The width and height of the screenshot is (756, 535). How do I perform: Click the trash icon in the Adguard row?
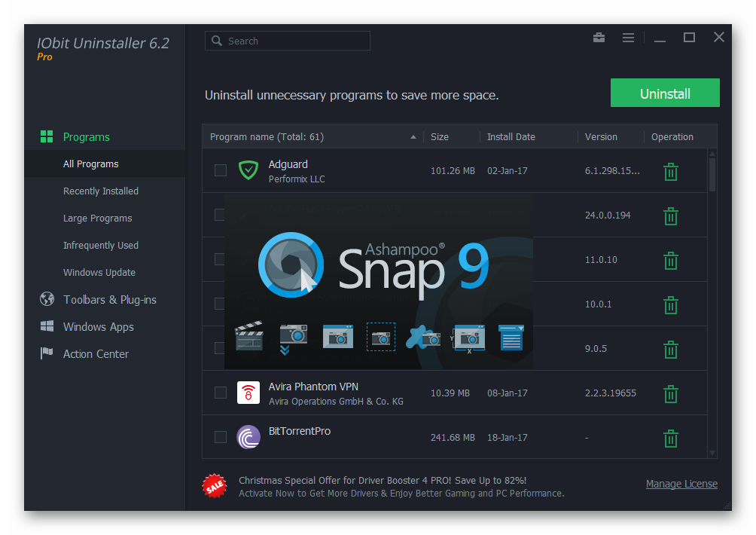click(x=671, y=172)
